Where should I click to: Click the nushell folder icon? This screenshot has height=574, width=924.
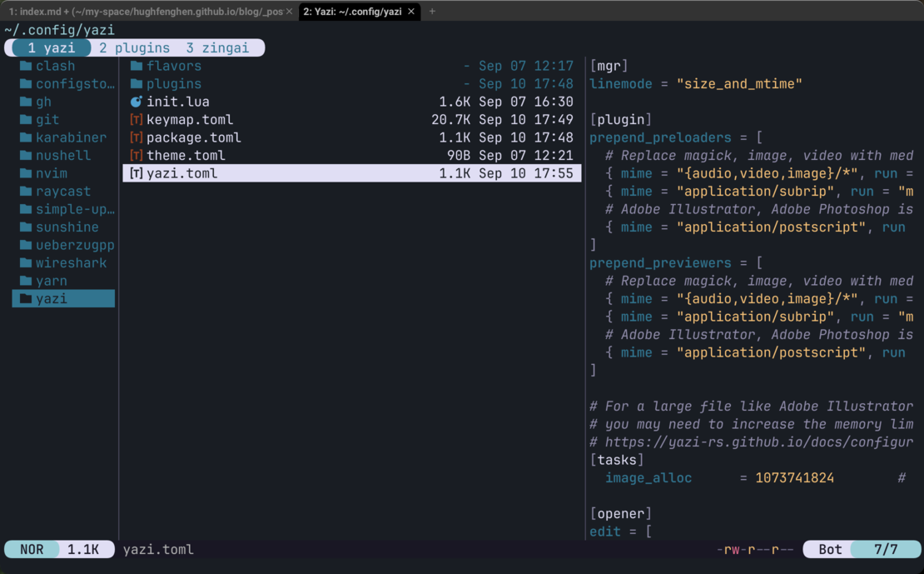[25, 155]
